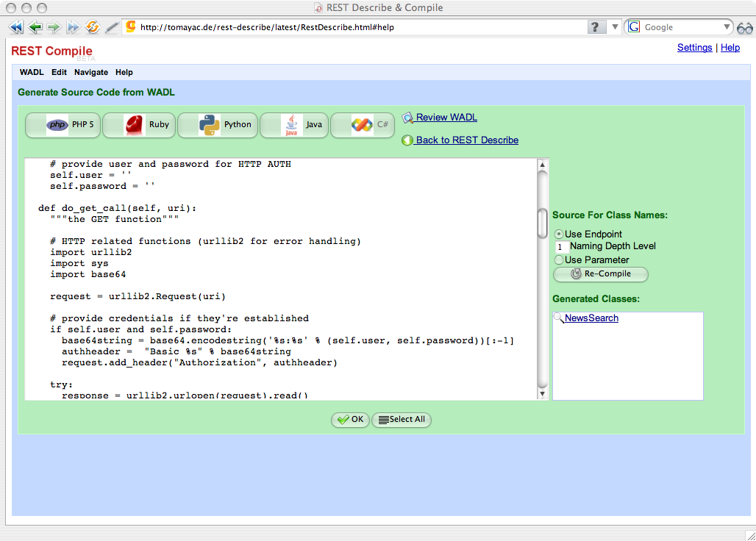Click the 'try:' code line

tap(61, 384)
